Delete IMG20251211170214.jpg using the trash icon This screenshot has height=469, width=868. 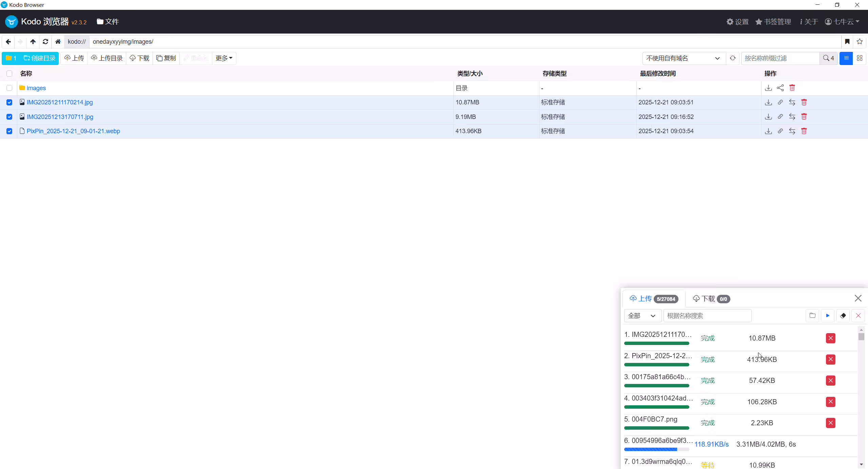coord(804,102)
